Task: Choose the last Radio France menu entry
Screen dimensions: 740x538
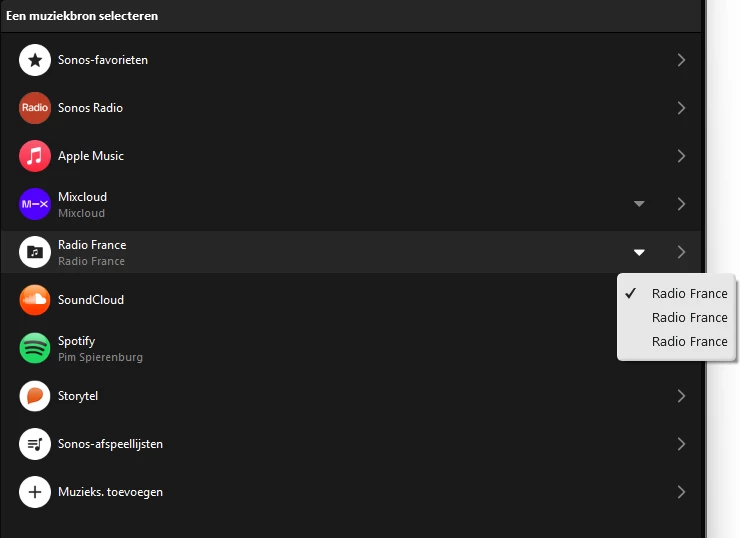Action: point(689,341)
